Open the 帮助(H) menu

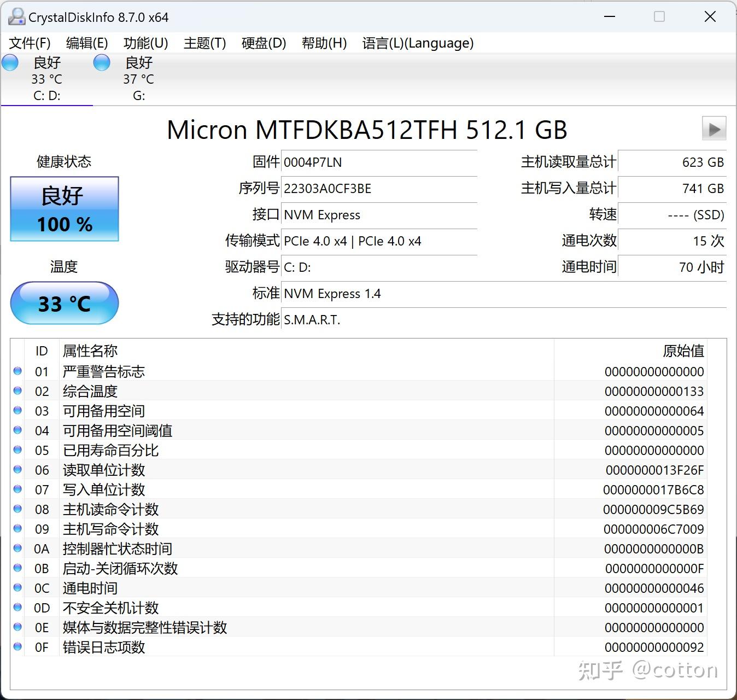[324, 43]
